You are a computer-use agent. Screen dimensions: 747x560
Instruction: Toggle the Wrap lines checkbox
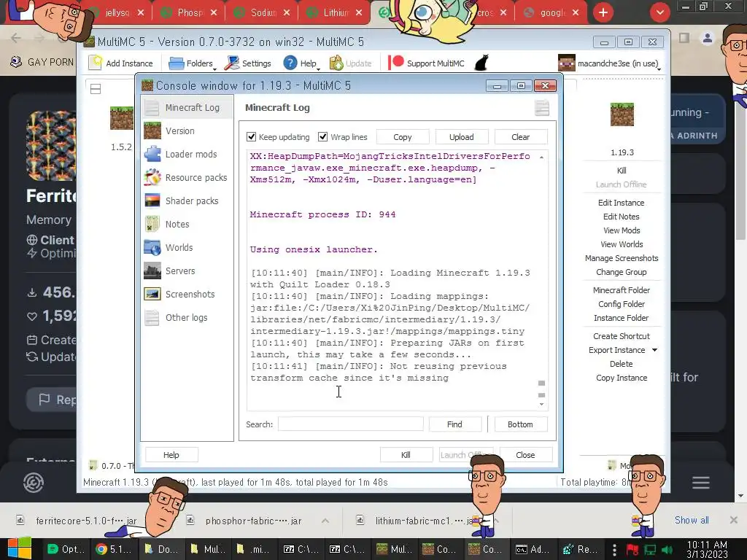[x=323, y=137]
